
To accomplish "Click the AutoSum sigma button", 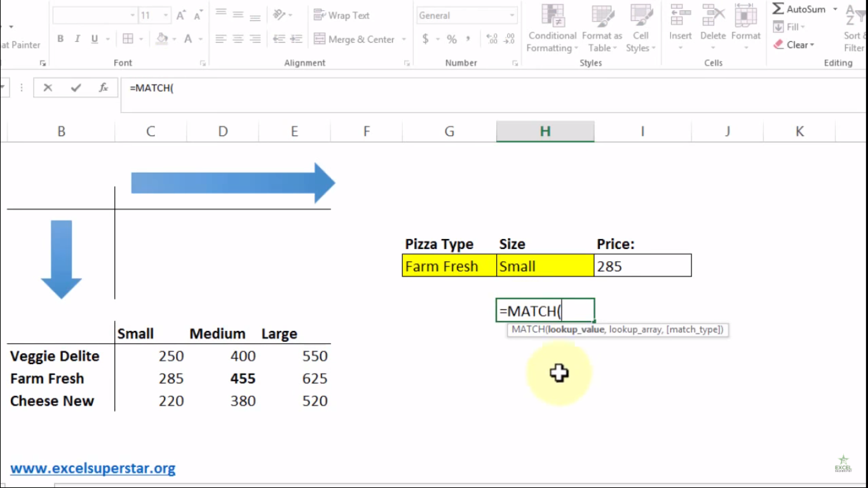I will [x=799, y=10].
